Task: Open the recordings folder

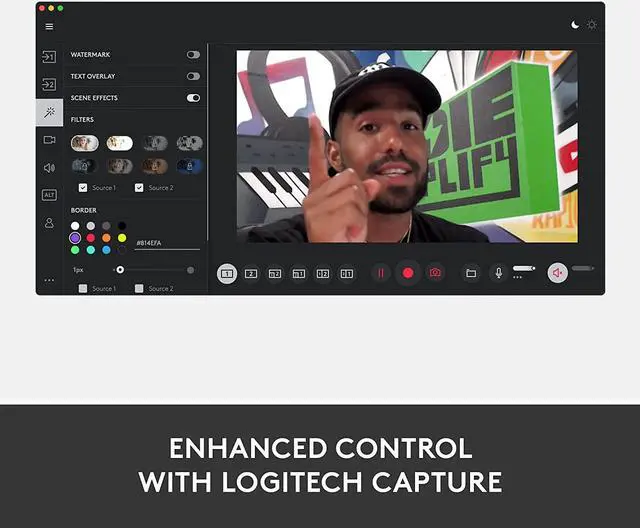Action: [471, 273]
